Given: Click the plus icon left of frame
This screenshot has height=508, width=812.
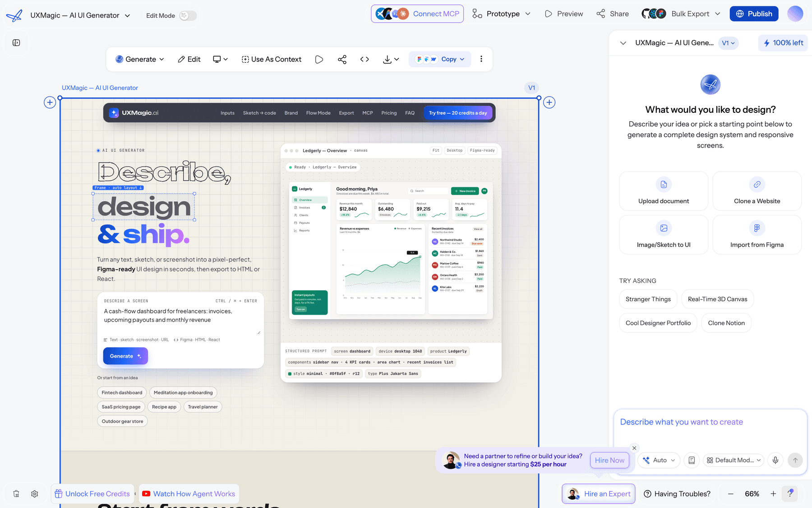Looking at the screenshot, I should pos(50,103).
